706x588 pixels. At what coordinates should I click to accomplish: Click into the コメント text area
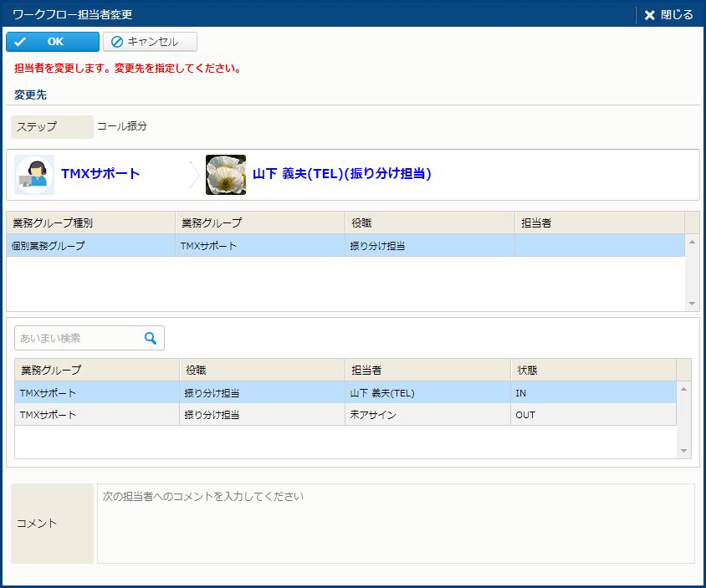pyautogui.click(x=395, y=523)
